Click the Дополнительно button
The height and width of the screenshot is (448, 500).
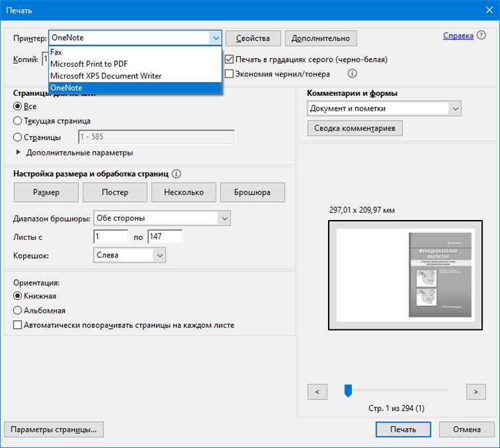click(x=321, y=38)
